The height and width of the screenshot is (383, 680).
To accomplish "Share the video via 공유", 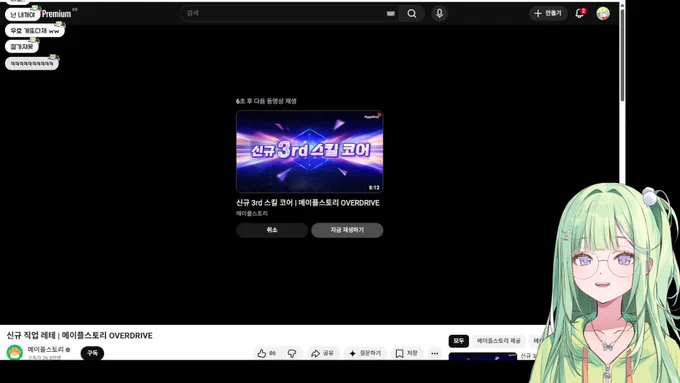I will pos(322,353).
